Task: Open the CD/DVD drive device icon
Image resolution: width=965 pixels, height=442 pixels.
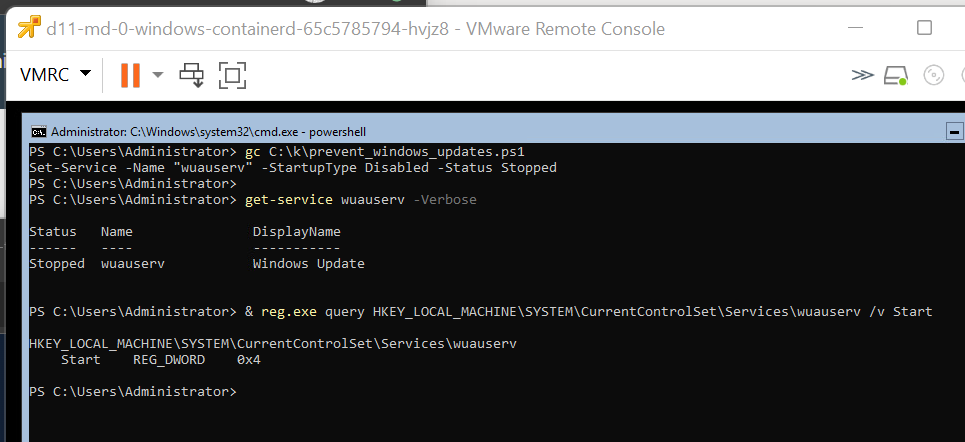Action: click(934, 75)
